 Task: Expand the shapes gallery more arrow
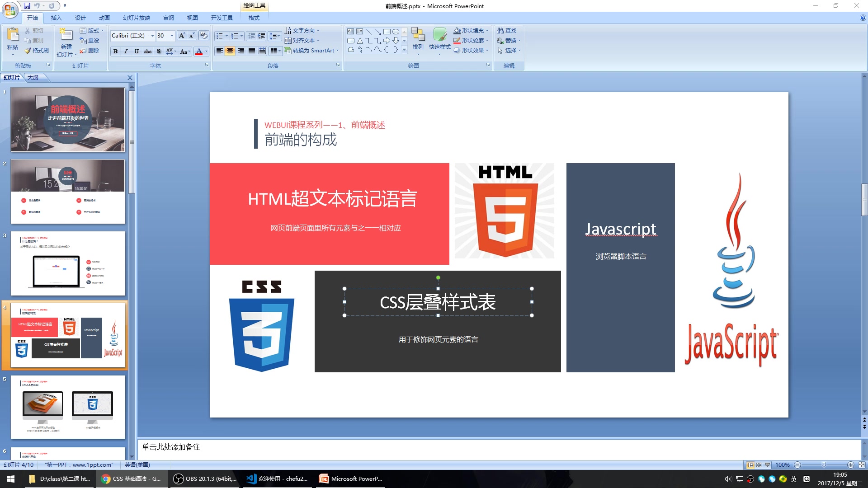pyautogui.click(x=404, y=50)
